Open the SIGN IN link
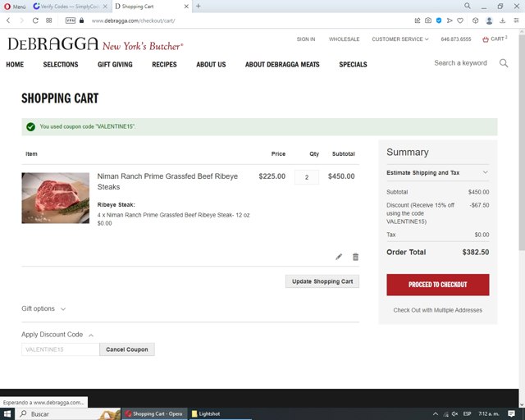This screenshot has height=420, width=525. 306,39
